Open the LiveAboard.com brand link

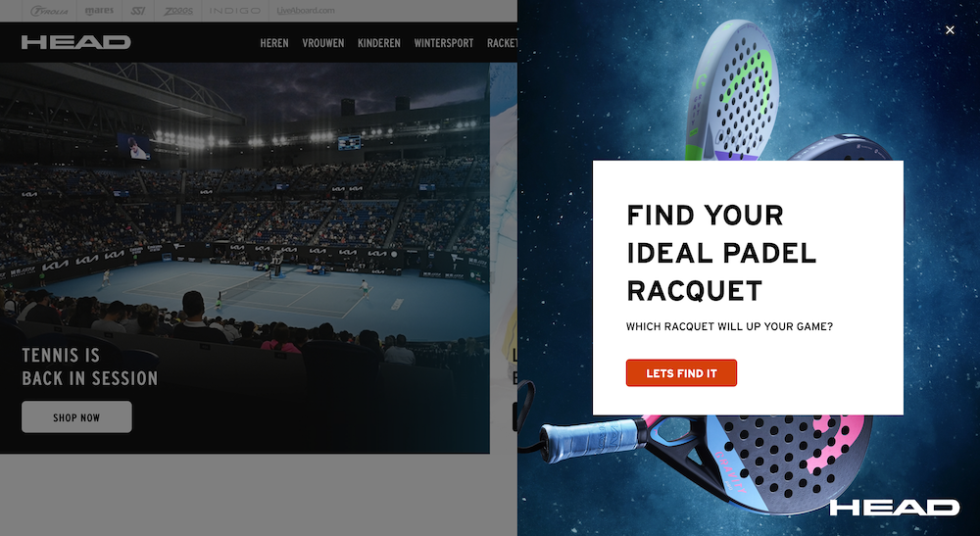(306, 11)
